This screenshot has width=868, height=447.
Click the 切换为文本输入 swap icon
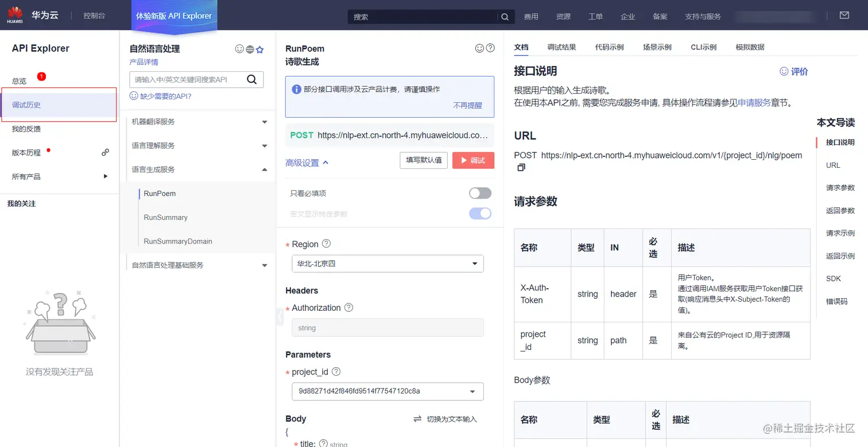(x=417, y=419)
